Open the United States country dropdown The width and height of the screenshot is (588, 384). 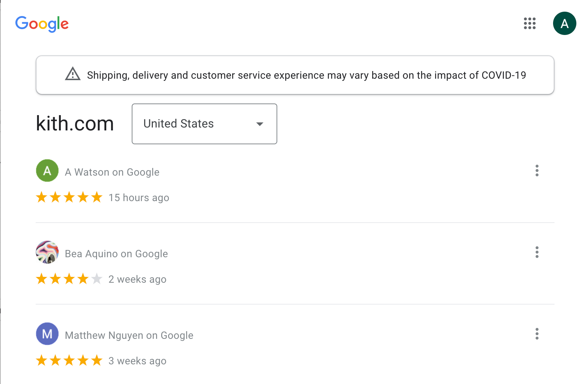pyautogui.click(x=204, y=124)
